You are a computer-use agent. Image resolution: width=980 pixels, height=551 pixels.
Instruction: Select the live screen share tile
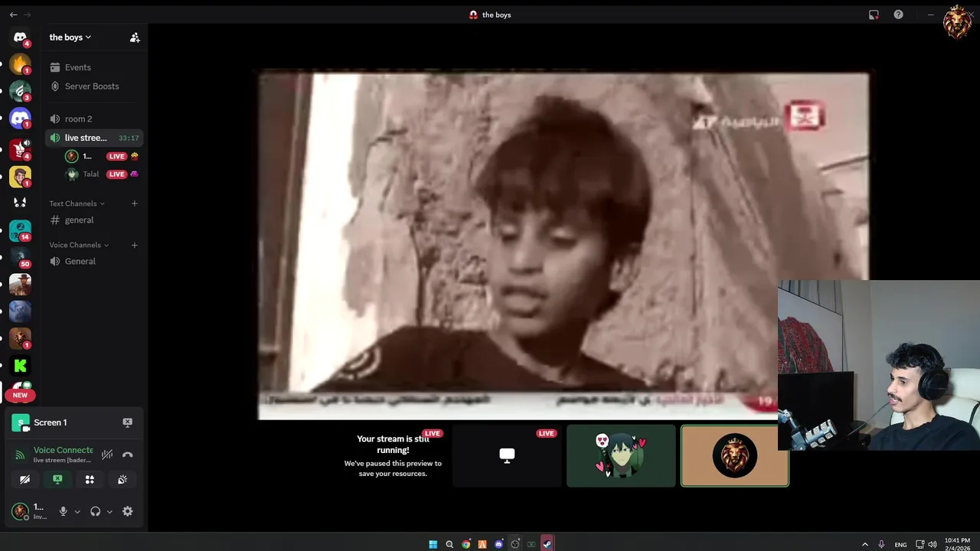click(x=507, y=456)
